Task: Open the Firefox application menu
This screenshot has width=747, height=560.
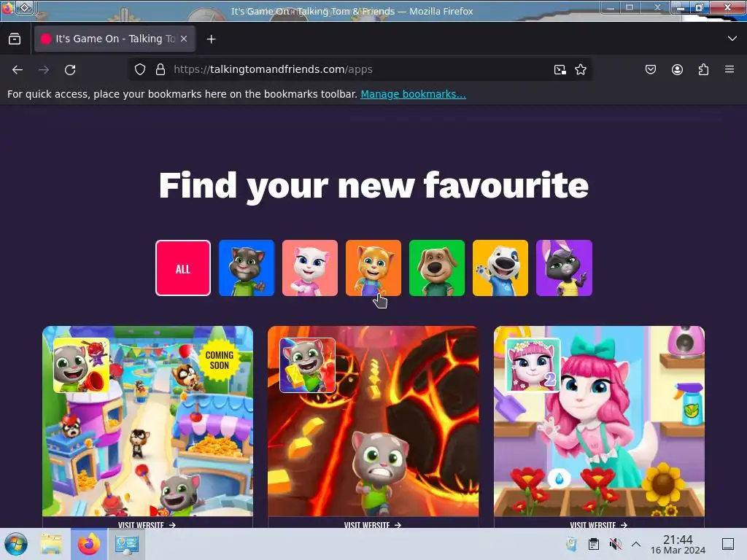Action: (729, 69)
